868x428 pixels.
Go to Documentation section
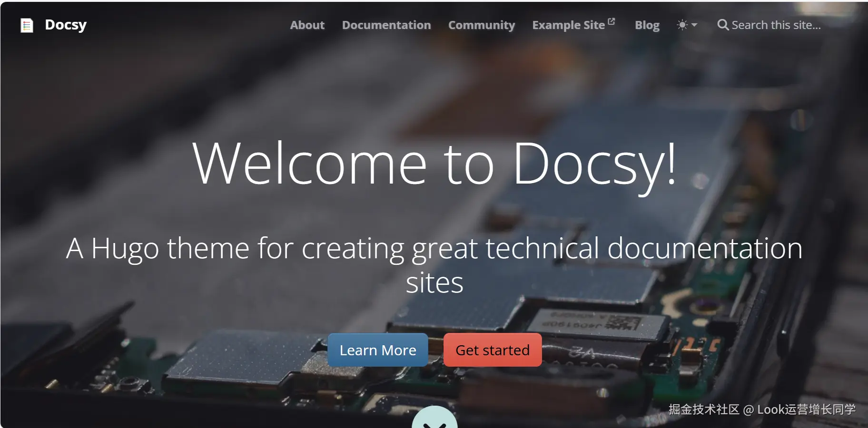coord(386,25)
